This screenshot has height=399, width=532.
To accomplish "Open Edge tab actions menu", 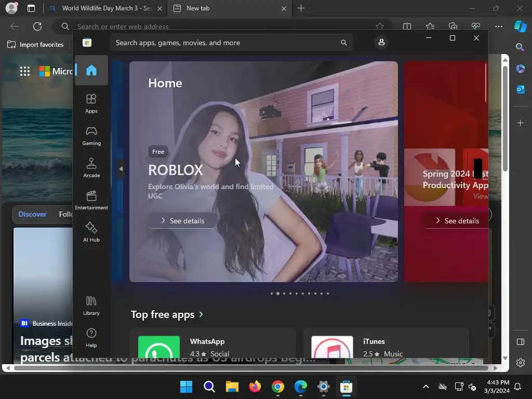I will 31,8.
